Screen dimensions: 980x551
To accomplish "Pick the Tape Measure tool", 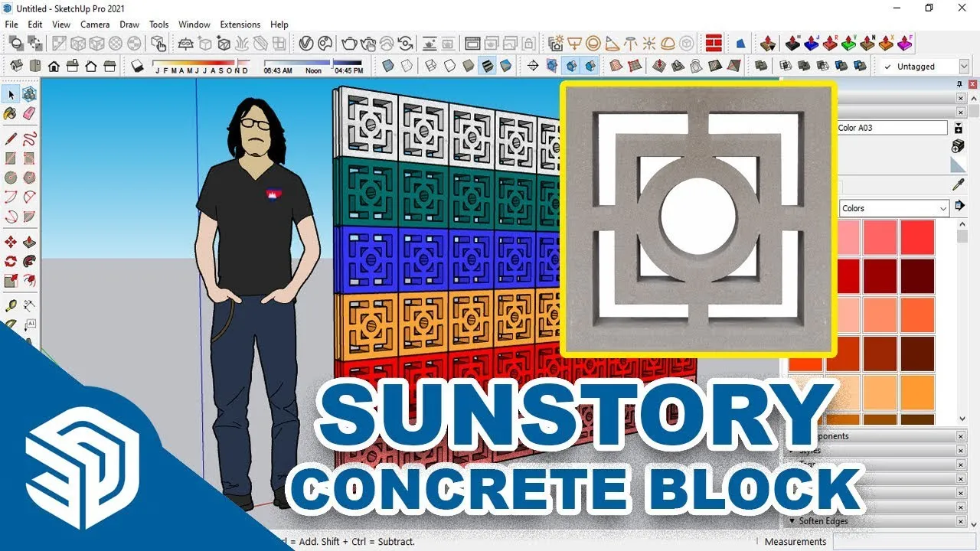I will pos(11,306).
